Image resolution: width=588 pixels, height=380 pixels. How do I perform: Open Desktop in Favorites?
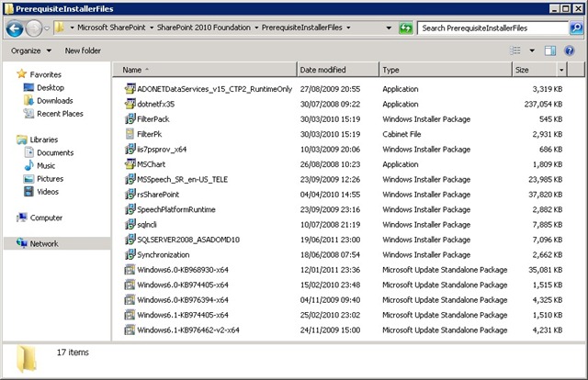tap(50, 88)
